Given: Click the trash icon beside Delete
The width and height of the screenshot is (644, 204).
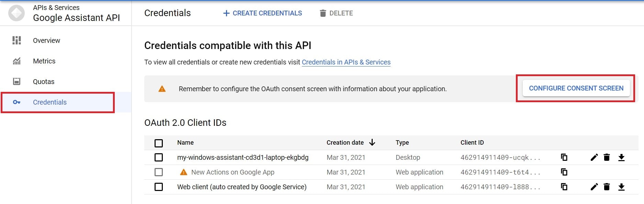Looking at the screenshot, I should [323, 13].
